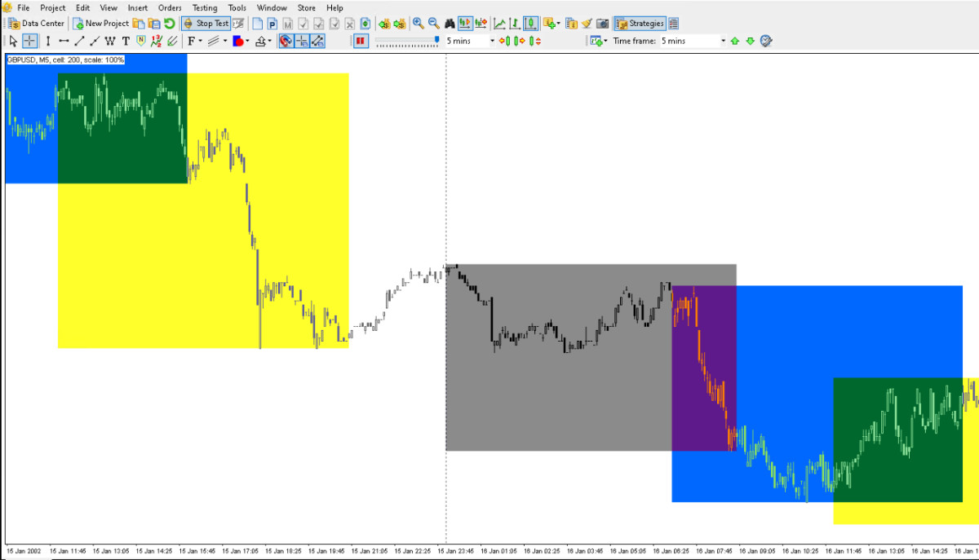
Task: Step back one bar icon
Action: (505, 41)
